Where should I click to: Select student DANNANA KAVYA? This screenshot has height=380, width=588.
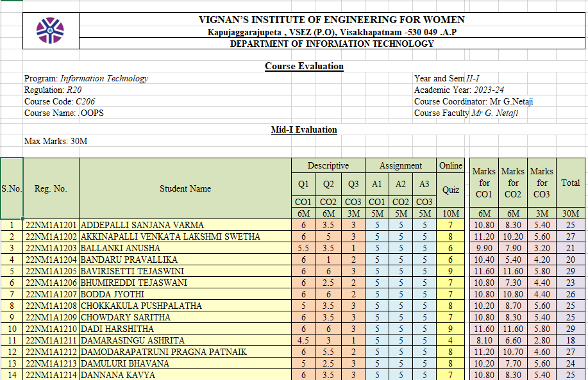[185, 375]
